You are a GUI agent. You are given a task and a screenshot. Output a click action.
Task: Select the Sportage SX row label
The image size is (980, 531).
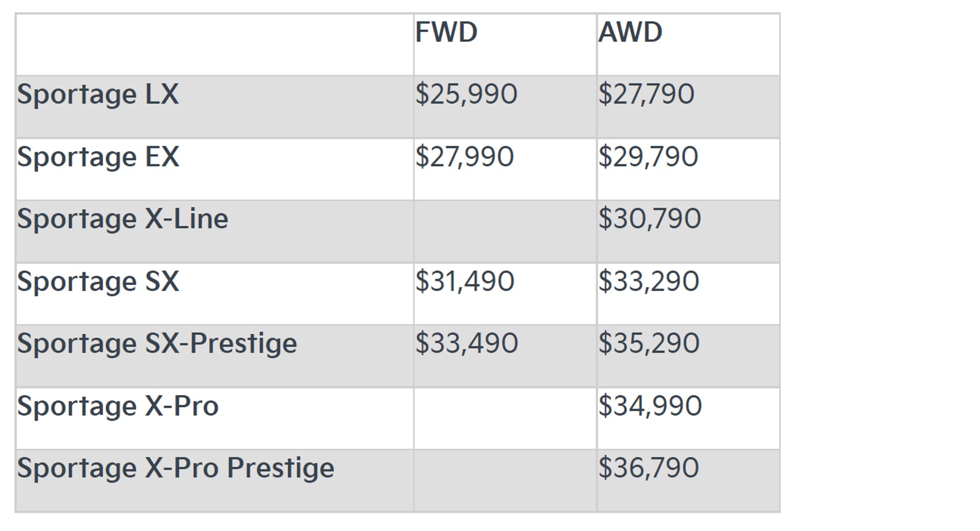click(98, 281)
